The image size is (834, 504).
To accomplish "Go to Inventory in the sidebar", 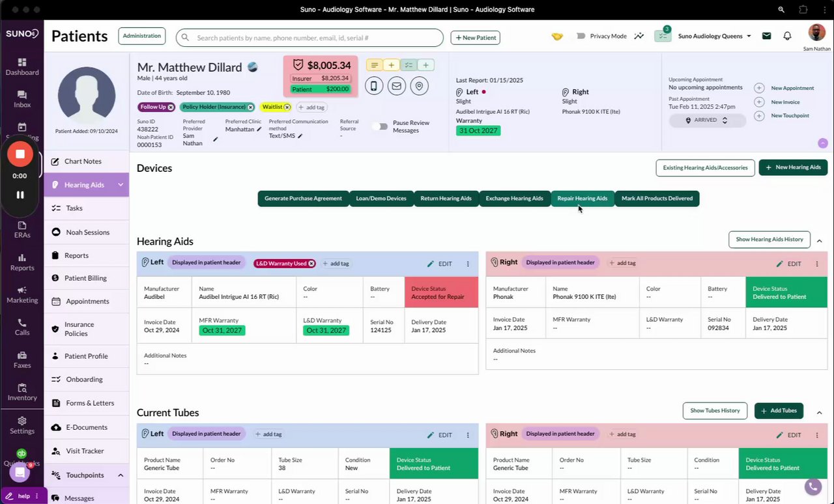I will point(22,392).
